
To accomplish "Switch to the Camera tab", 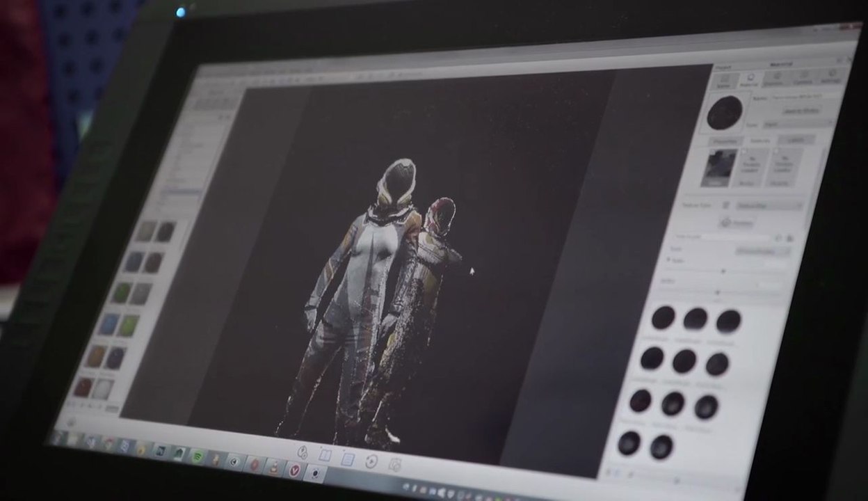I will (x=802, y=77).
